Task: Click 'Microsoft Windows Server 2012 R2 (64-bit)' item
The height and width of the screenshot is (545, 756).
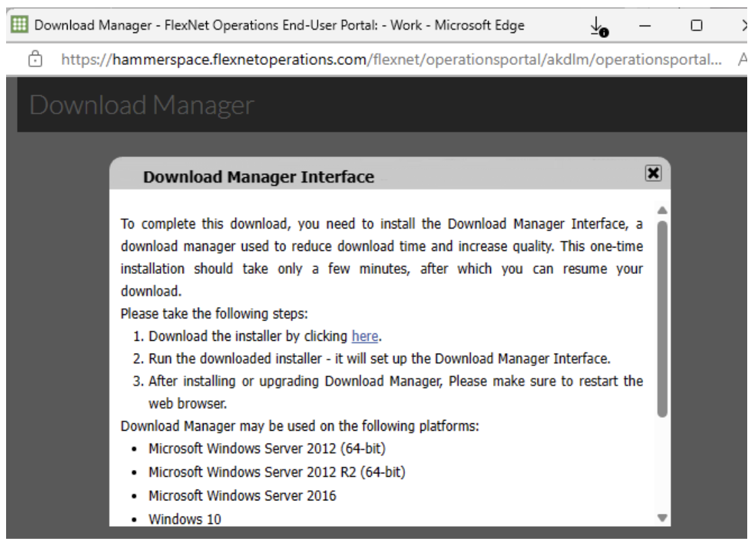Action: pyautogui.click(x=277, y=472)
